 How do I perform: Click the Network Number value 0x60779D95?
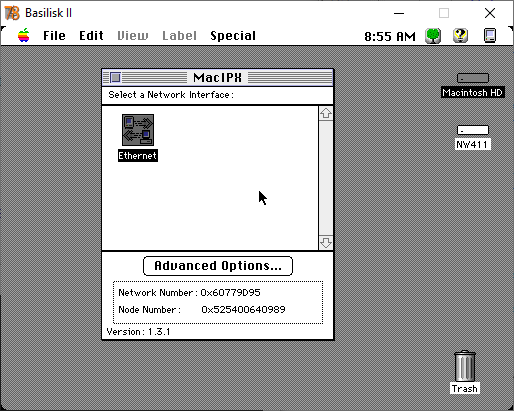(230, 293)
